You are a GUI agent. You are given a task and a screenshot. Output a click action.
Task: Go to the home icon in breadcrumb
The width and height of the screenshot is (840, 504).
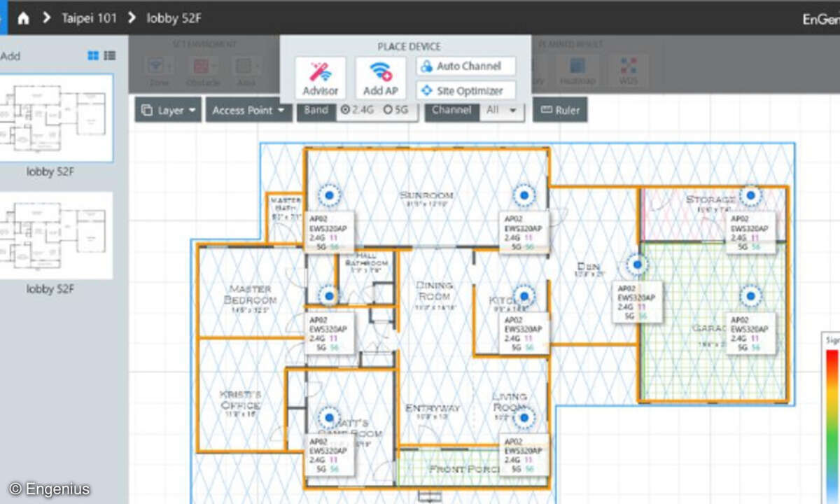[23, 18]
